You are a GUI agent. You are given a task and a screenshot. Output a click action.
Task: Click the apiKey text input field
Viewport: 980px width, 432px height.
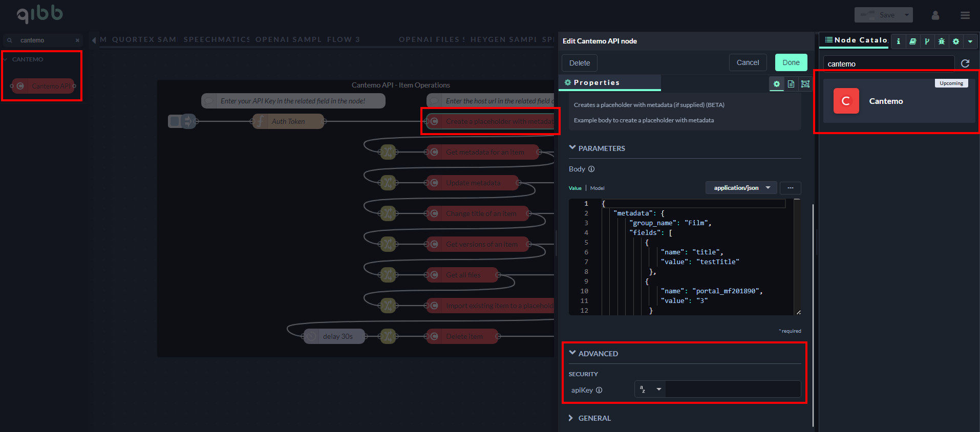(x=733, y=390)
